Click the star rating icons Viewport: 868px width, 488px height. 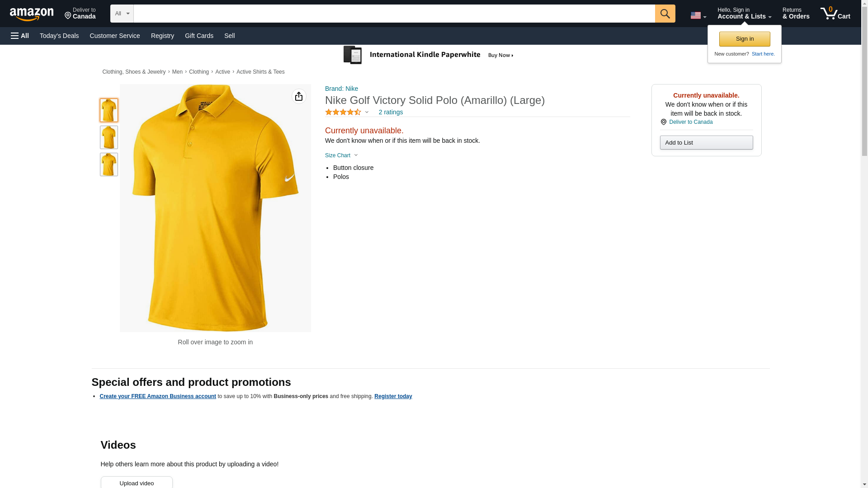(343, 112)
